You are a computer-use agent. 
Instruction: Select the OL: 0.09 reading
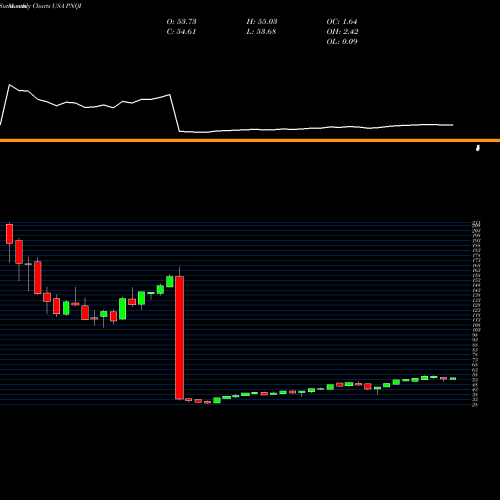click(x=342, y=42)
